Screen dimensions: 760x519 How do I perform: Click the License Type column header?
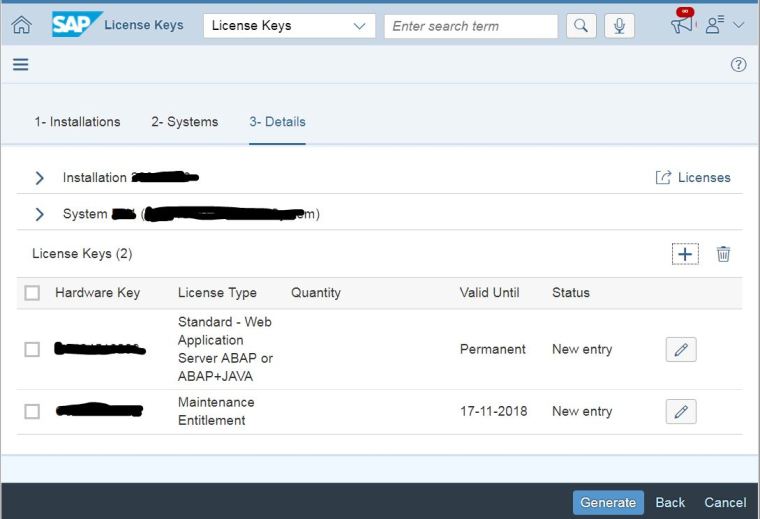coord(217,293)
